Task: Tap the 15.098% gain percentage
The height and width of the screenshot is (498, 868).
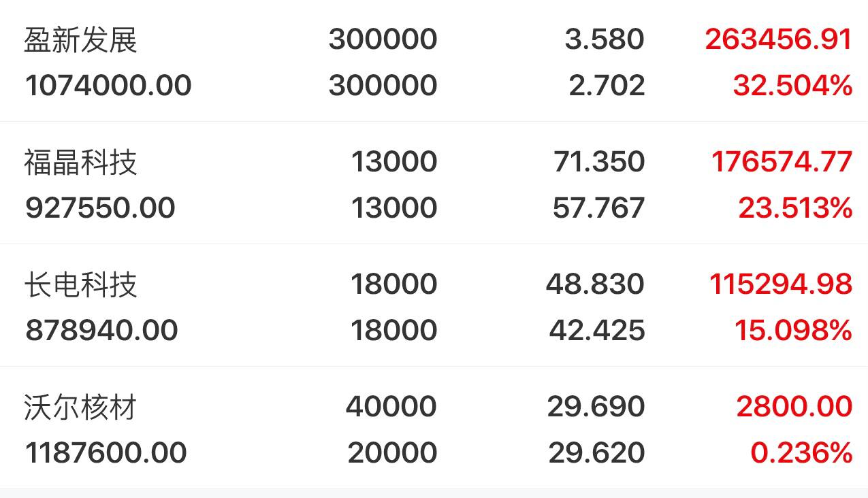Action: click(x=793, y=331)
